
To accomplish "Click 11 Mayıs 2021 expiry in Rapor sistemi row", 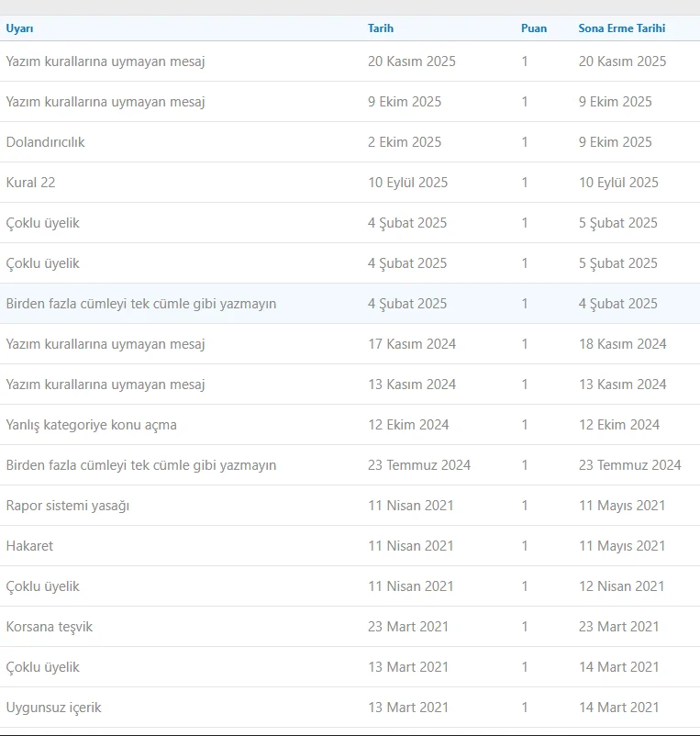I will point(622,506).
